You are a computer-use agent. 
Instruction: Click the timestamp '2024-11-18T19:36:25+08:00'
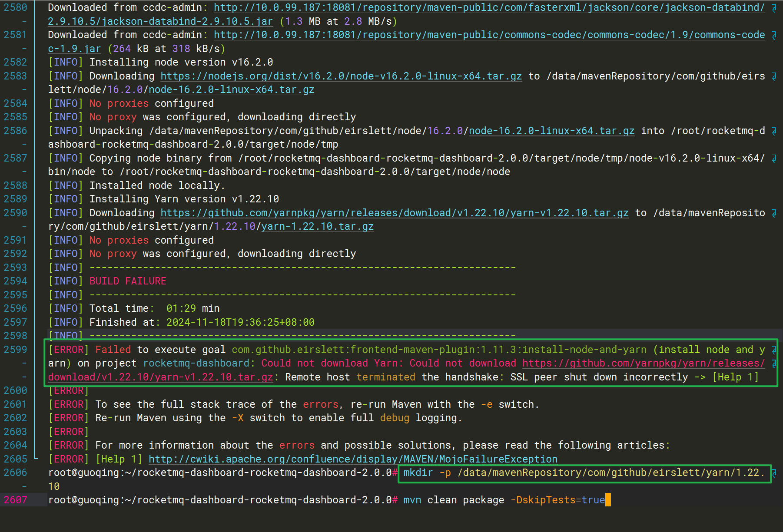[240, 322]
